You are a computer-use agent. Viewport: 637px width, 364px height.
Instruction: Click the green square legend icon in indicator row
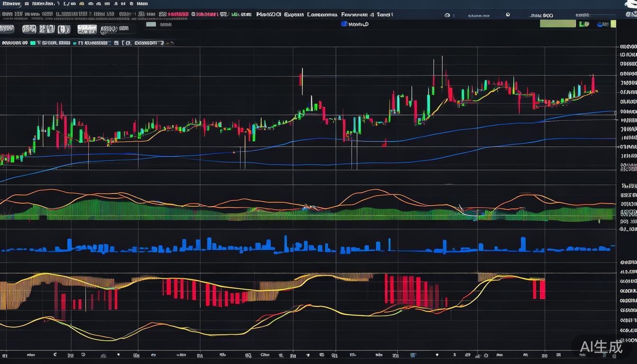click(x=33, y=43)
